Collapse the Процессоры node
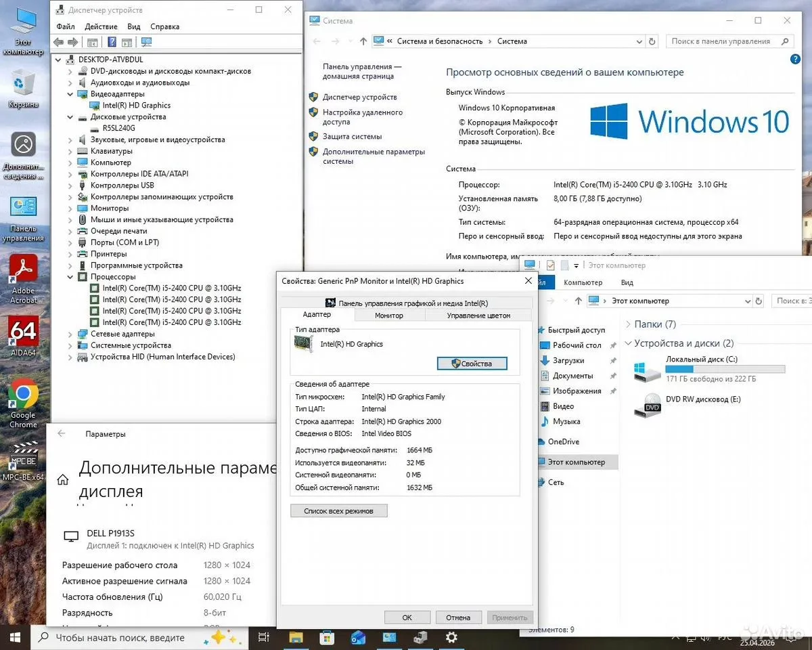Image resolution: width=812 pixels, height=650 pixels. pos(70,277)
